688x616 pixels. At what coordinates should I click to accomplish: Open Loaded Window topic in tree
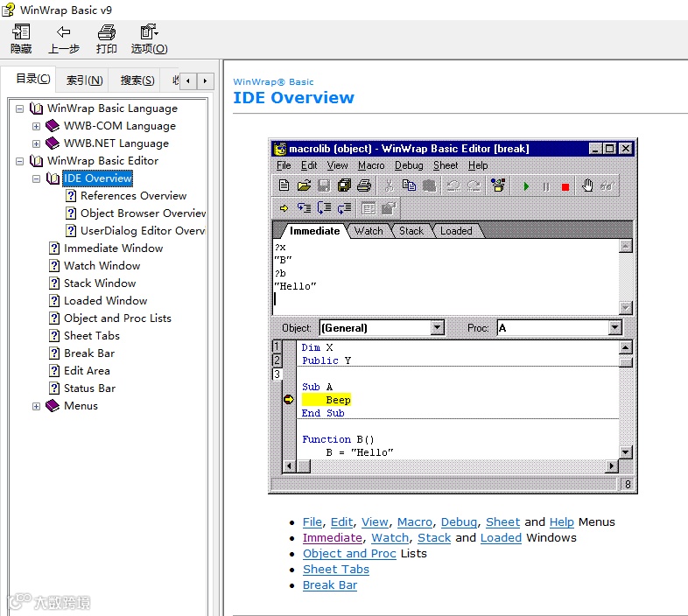click(105, 301)
